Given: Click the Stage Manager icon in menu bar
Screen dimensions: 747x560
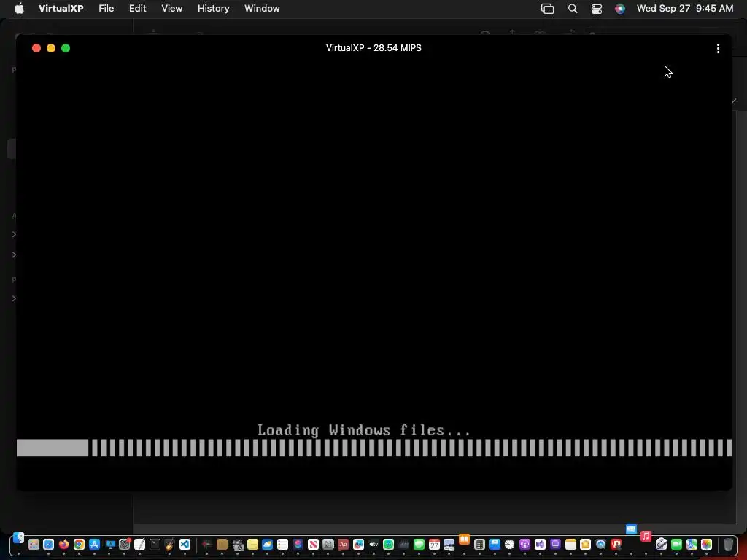Looking at the screenshot, I should (x=547, y=8).
